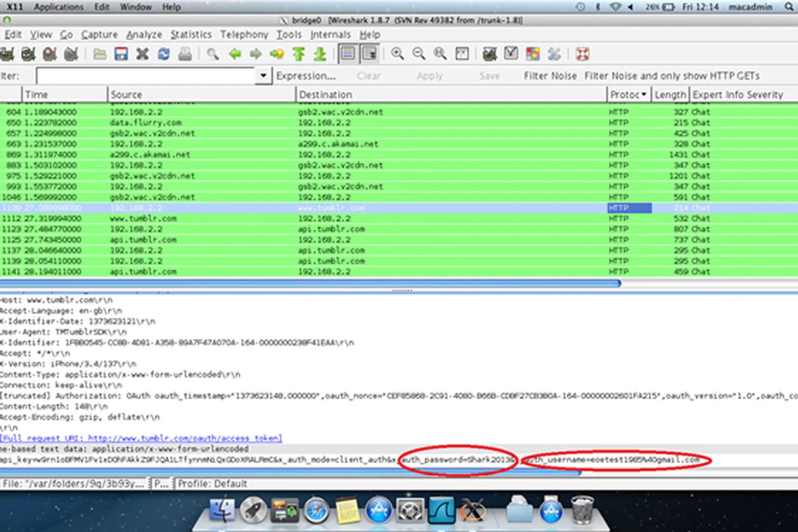The height and width of the screenshot is (532, 798).
Task: Click the Help lifebuoy icon
Action: (582, 54)
